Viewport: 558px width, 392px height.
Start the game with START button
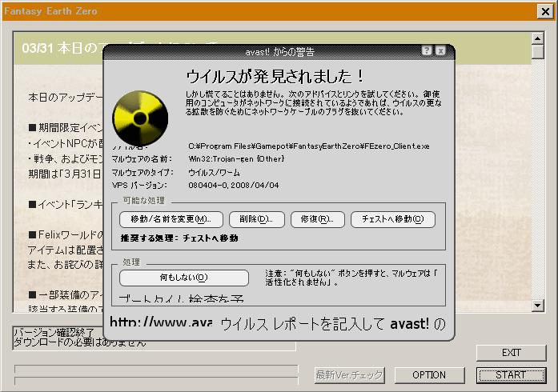[511, 375]
